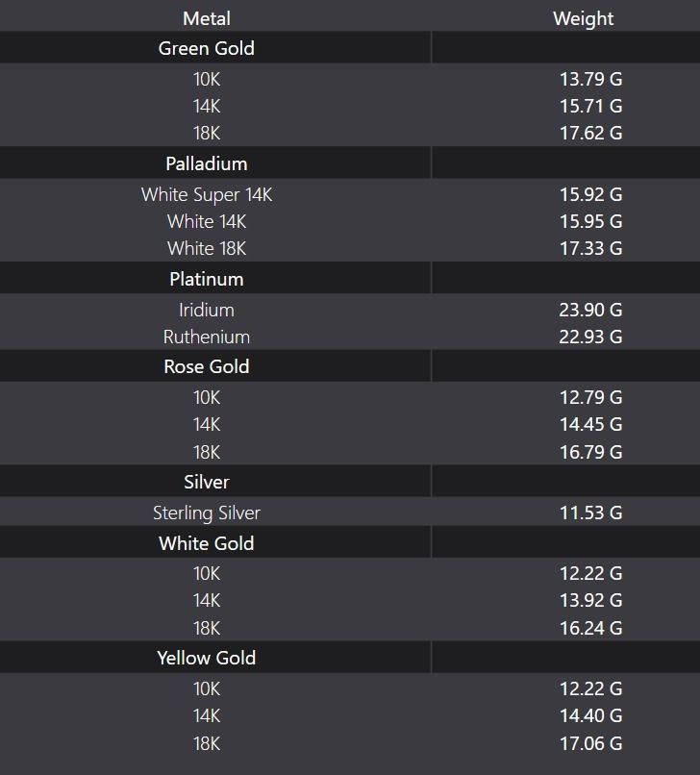Select the 11.53 G weight value
Screen dimensions: 700x775
point(590,512)
